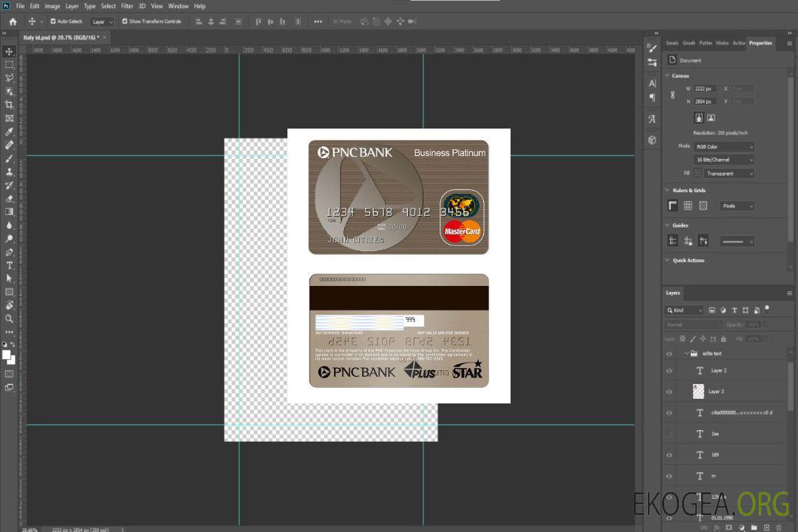
Task: Select the Gradient tool
Action: tap(9, 212)
